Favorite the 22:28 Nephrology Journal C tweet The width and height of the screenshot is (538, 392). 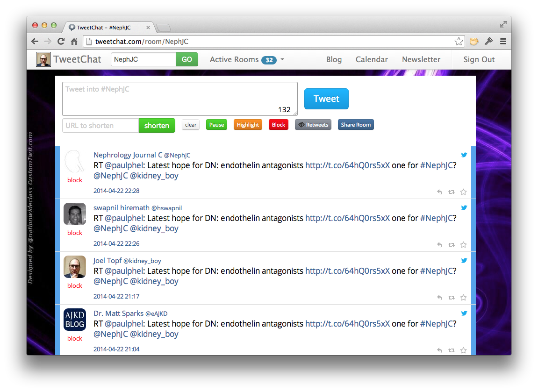coord(463,192)
